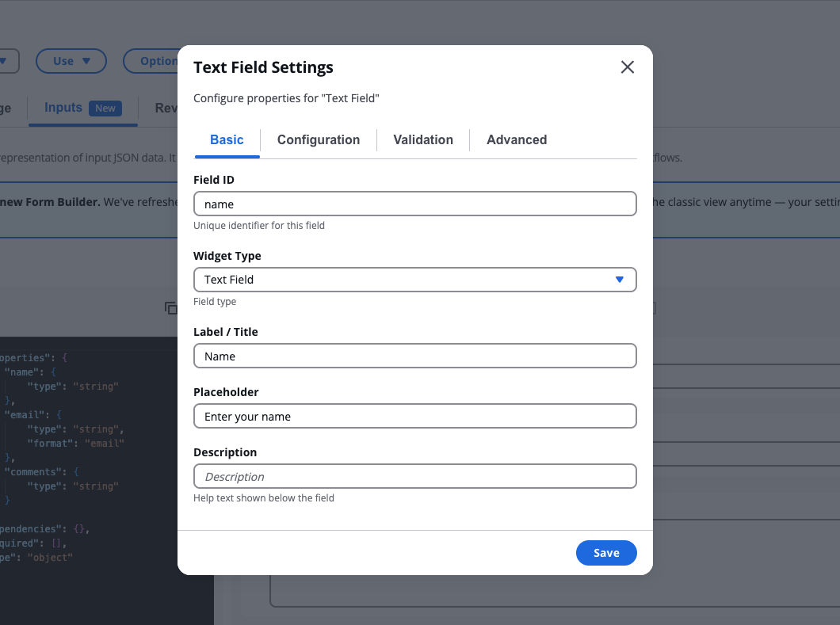Click the copy icon above the JSON editor

point(170,308)
